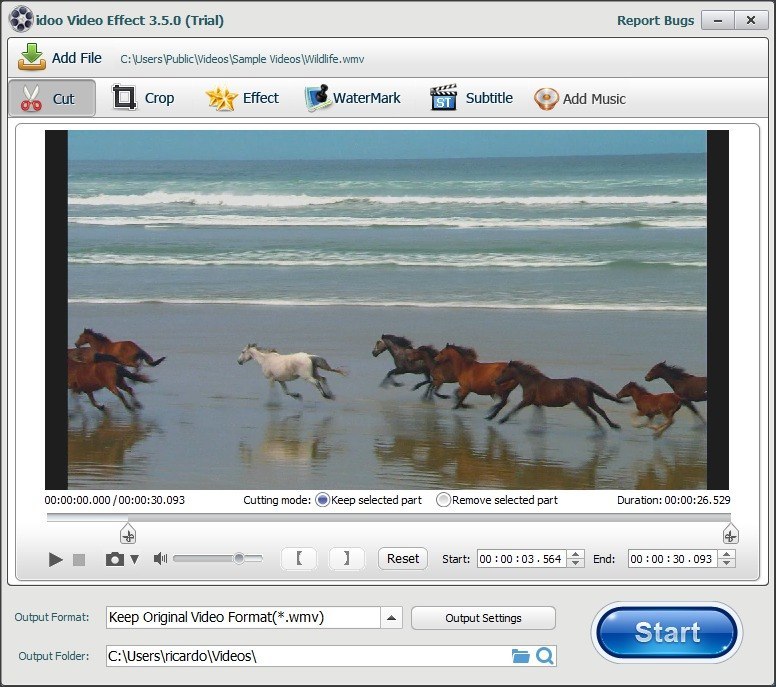Select Remove selected part radio button

pyautogui.click(x=443, y=500)
